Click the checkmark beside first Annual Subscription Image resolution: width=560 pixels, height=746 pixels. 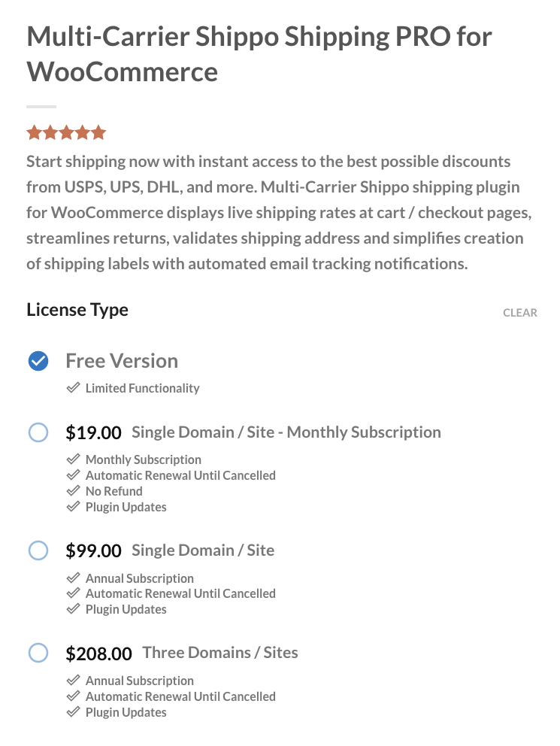[73, 578]
